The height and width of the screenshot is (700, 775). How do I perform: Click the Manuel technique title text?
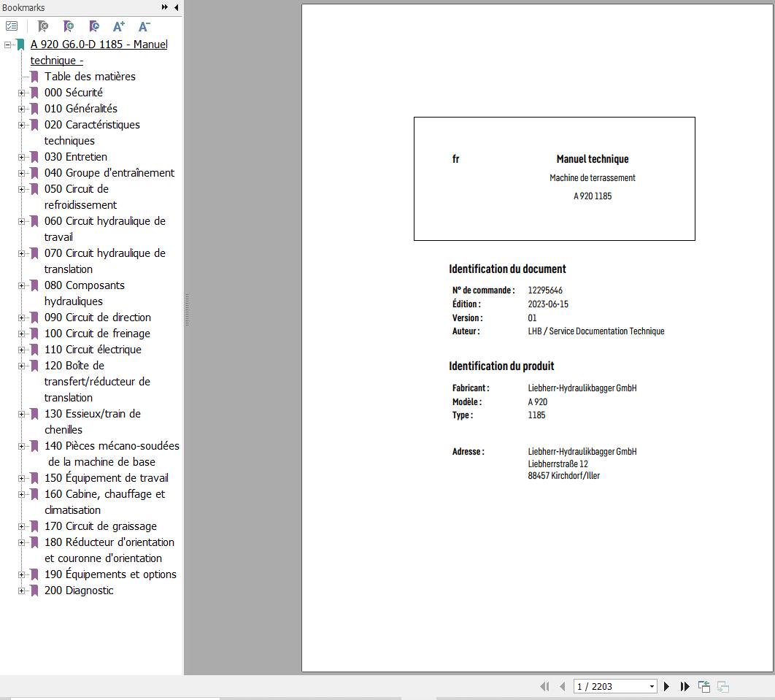pyautogui.click(x=592, y=159)
